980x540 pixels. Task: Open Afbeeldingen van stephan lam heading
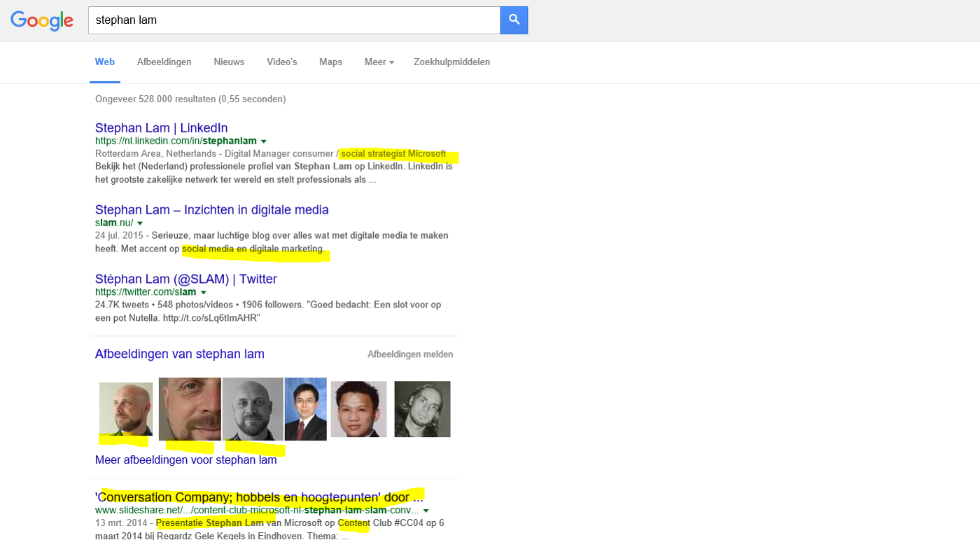point(180,354)
